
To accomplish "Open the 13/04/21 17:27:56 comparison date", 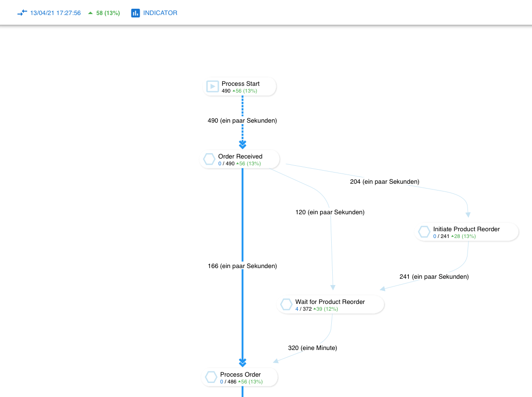I will pos(55,13).
